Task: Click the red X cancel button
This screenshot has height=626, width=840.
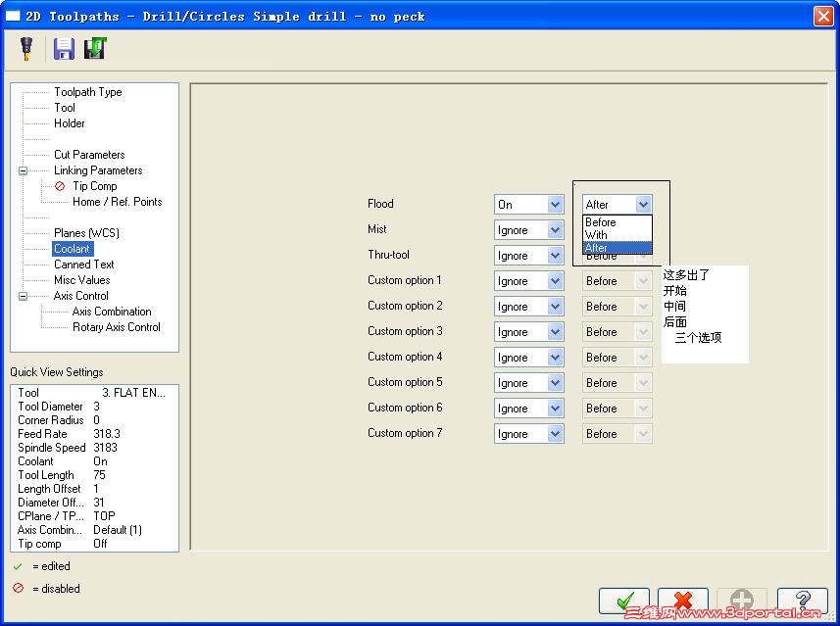Action: [x=683, y=601]
